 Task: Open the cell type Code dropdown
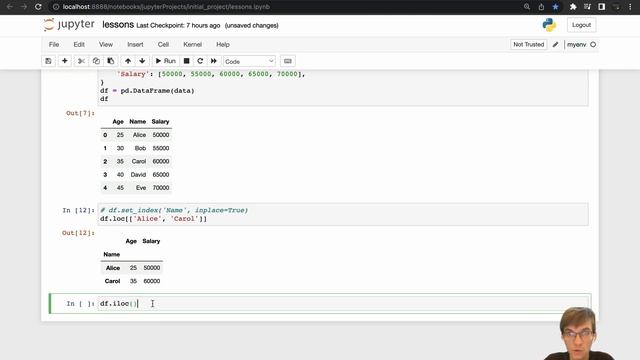coord(249,62)
